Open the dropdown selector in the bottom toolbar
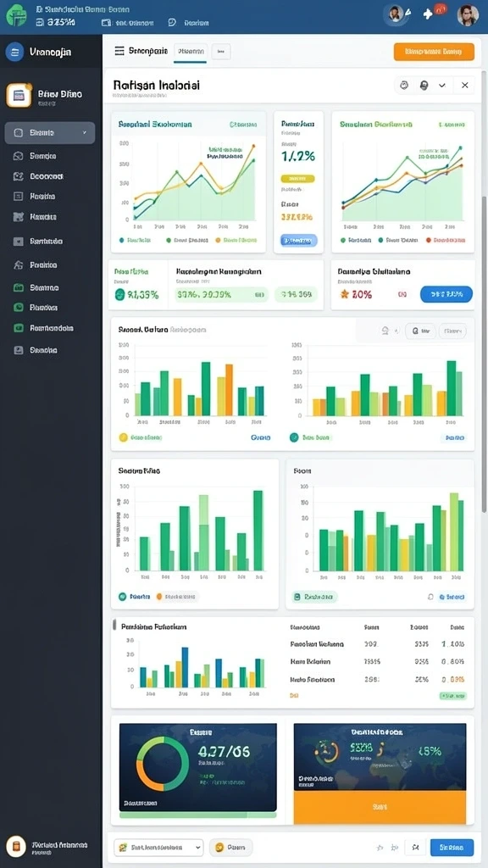 (x=158, y=847)
